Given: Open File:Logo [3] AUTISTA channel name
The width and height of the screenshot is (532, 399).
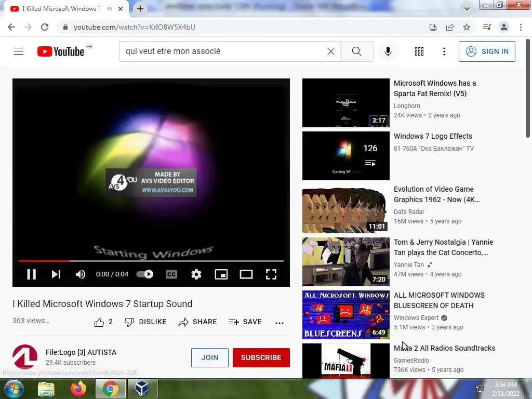Looking at the screenshot, I should pyautogui.click(x=81, y=352).
